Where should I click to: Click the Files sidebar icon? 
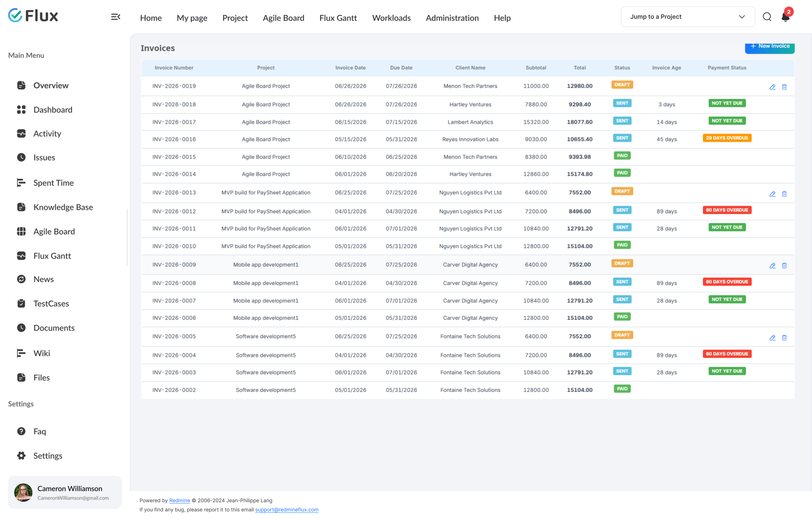tap(21, 378)
